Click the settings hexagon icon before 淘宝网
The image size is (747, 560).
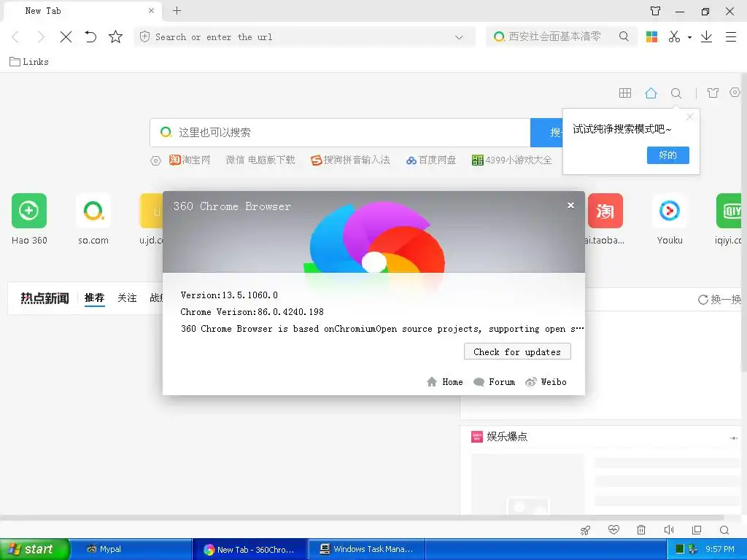click(x=156, y=160)
